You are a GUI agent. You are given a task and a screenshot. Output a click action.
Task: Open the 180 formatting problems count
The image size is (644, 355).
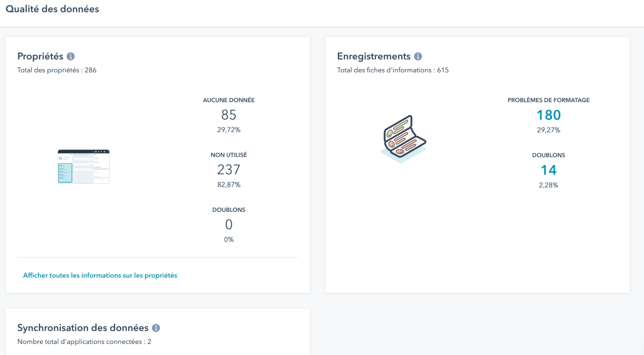tap(548, 115)
